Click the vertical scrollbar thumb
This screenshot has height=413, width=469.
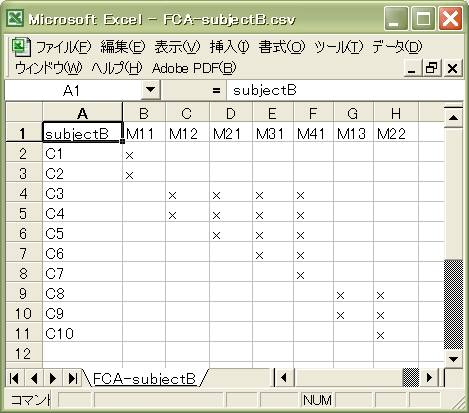(x=453, y=304)
